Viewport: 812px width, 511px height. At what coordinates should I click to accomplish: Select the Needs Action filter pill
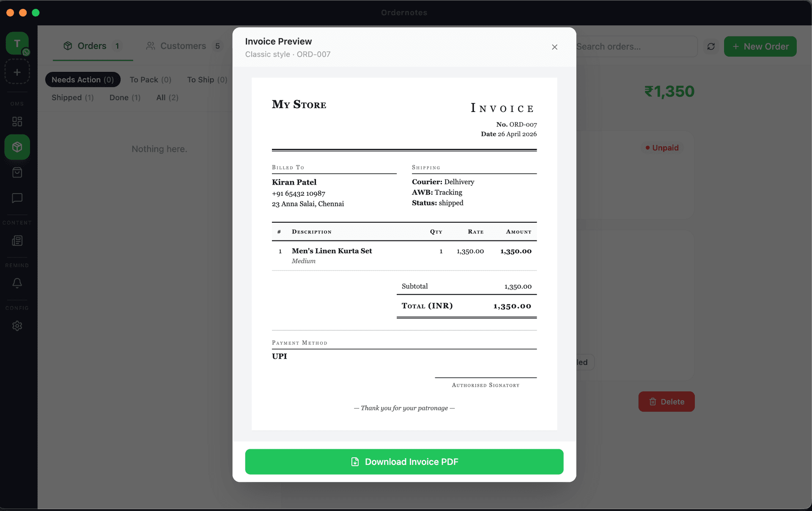point(82,79)
